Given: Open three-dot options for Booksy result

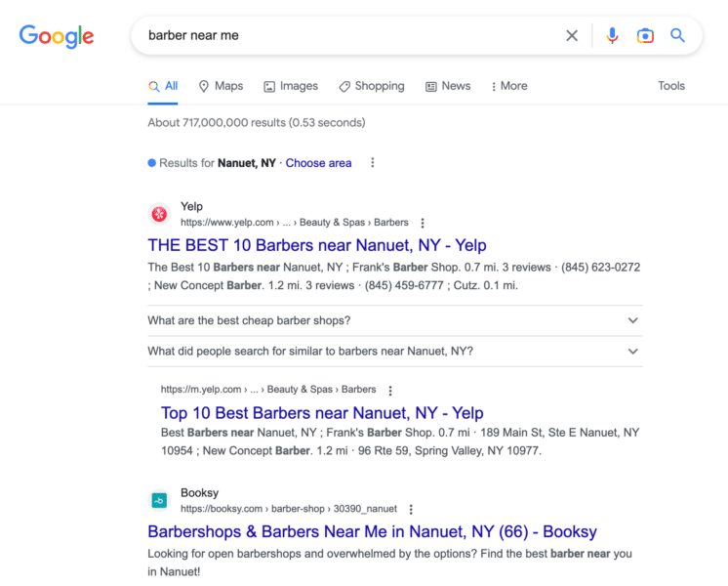Looking at the screenshot, I should pos(411,509).
